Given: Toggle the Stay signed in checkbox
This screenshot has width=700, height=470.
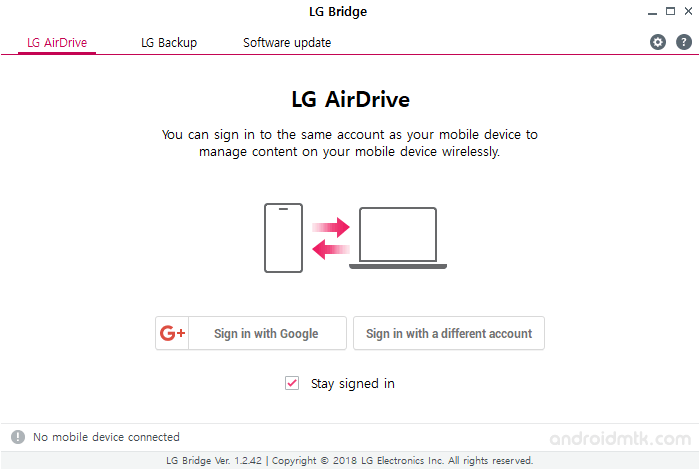Looking at the screenshot, I should click(292, 383).
